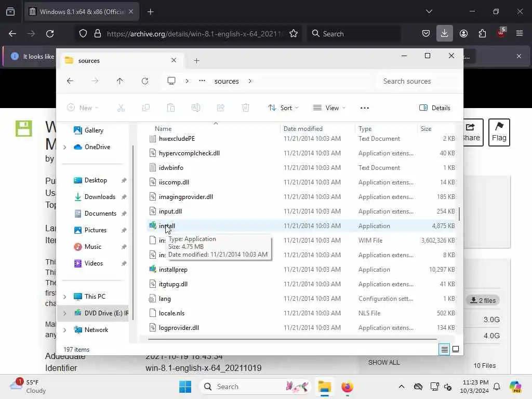Click the Share icon in Explorer toolbar
Viewport: 532px width, 399px height.
coord(220,108)
